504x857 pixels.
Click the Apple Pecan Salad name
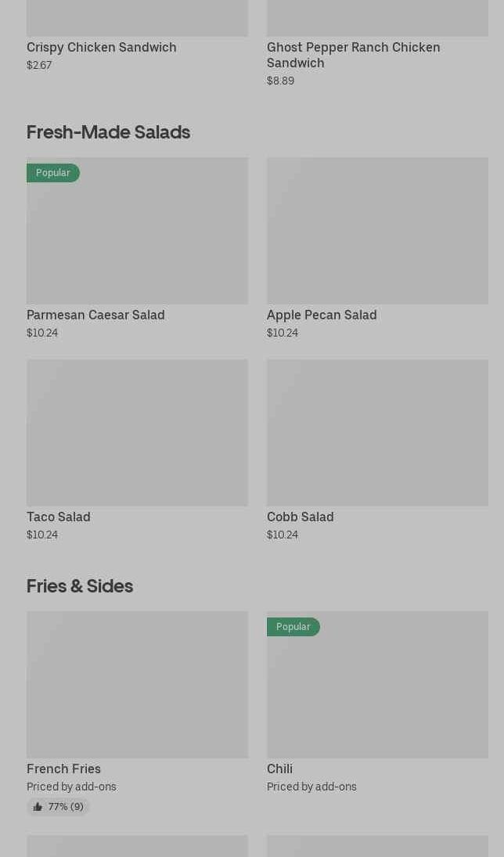322,315
